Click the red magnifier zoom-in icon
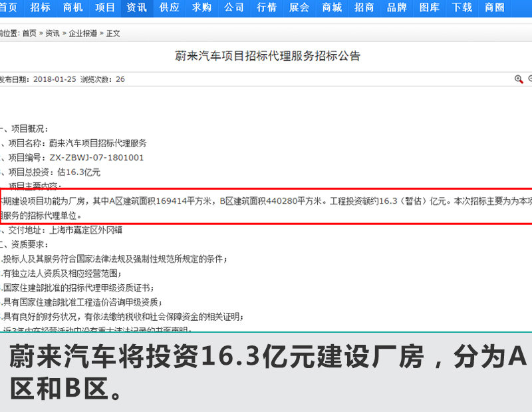Screen dimensions: 532x412 (519, 79)
